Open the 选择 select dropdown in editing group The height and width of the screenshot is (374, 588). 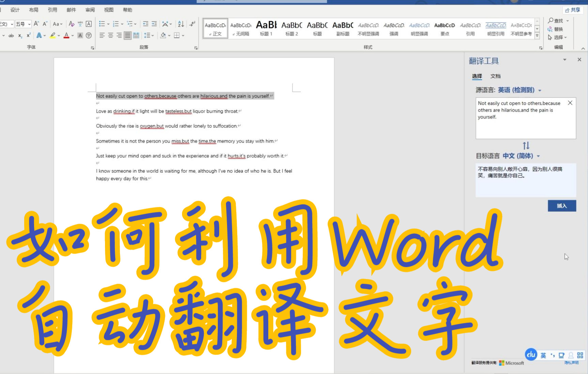557,37
